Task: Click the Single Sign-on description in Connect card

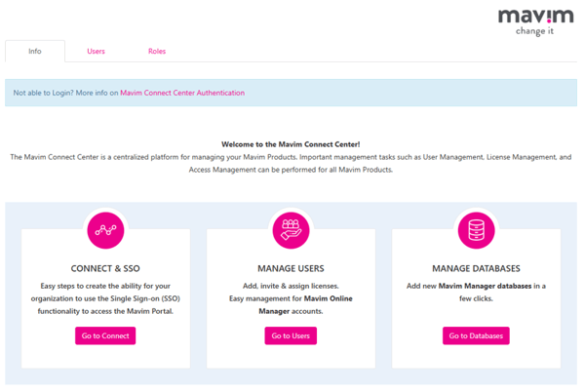Action: click(105, 298)
